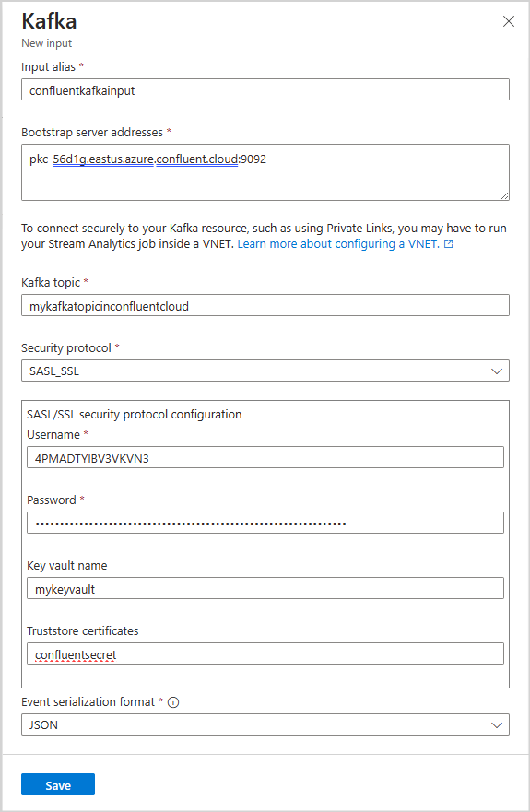The height and width of the screenshot is (812, 530).
Task: Click the Truststore certificates label
Action: click(83, 630)
